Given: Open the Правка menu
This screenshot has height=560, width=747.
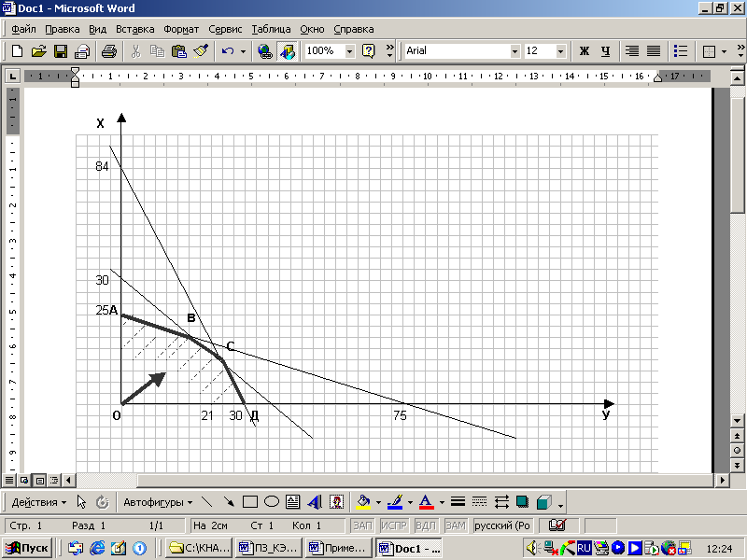Looking at the screenshot, I should (62, 29).
